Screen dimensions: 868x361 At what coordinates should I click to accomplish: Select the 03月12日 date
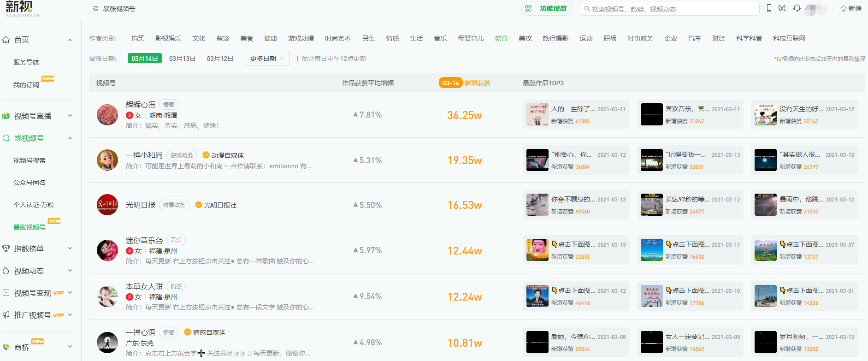(x=220, y=59)
